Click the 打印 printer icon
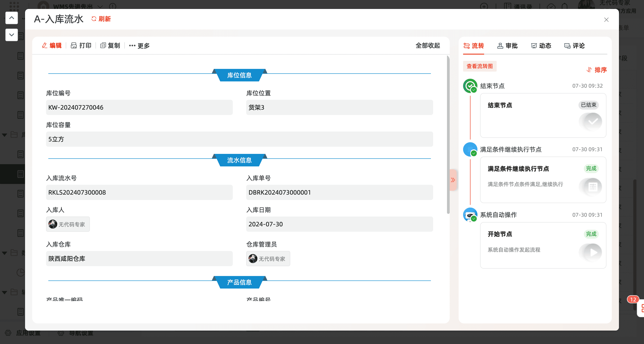Image resolution: width=644 pixels, height=344 pixels. tap(74, 45)
